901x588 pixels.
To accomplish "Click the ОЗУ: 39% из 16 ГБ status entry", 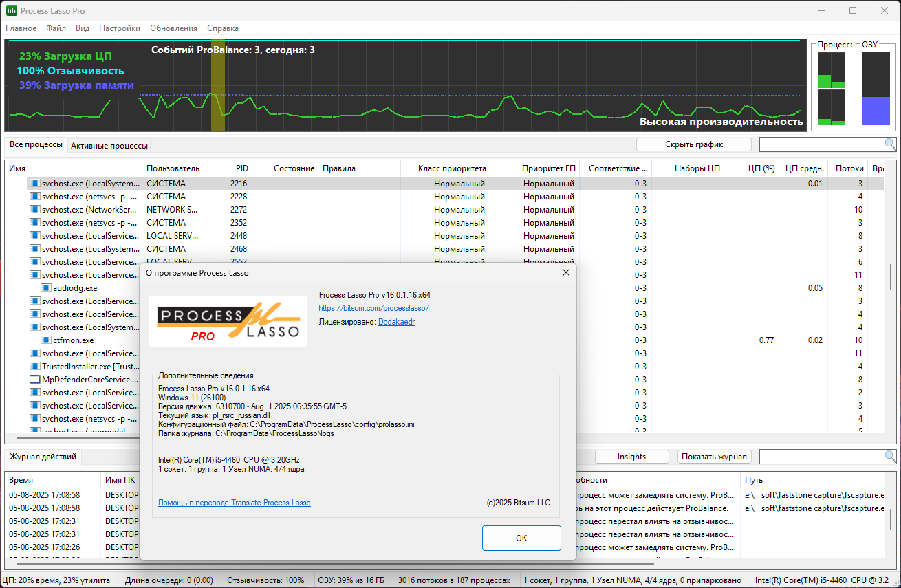I will pos(351,580).
